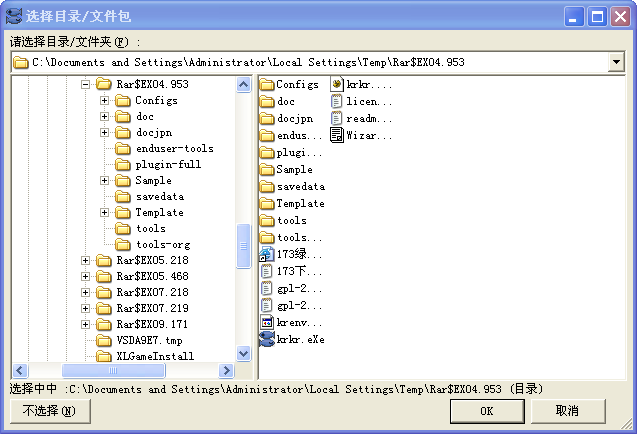This screenshot has width=637, height=434.
Task: Expand the Rar$EX05.218 tree node
Action: (x=86, y=261)
